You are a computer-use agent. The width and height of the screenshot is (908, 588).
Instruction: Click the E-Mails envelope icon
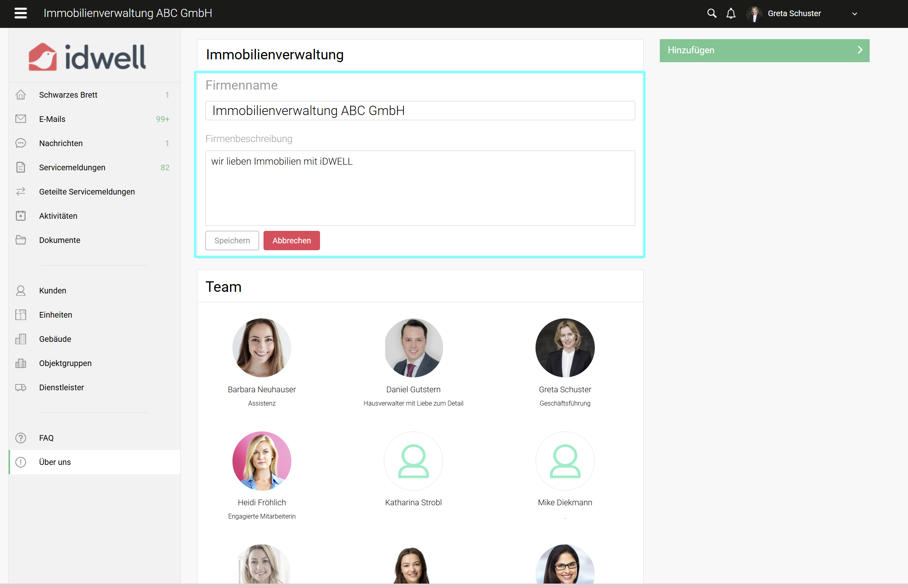click(21, 119)
